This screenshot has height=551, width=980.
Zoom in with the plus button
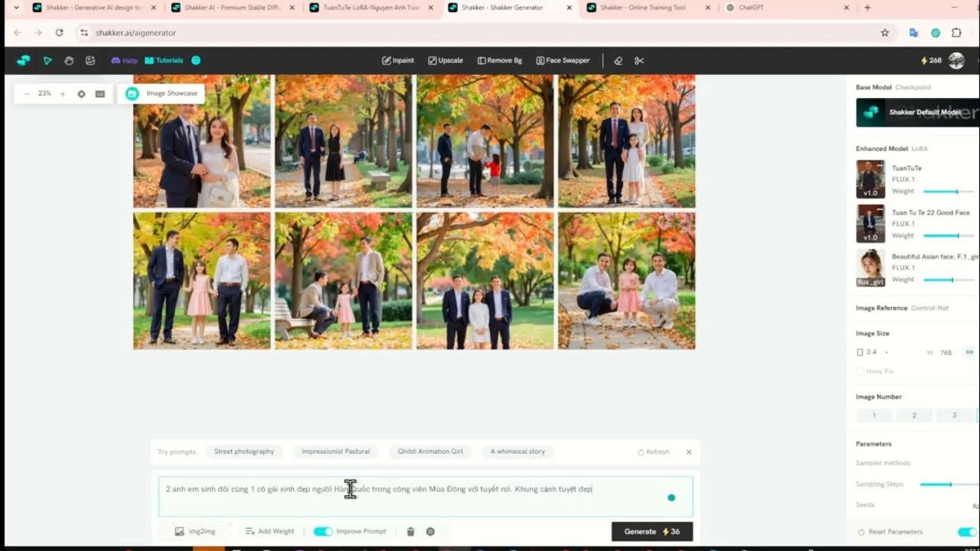(x=63, y=93)
